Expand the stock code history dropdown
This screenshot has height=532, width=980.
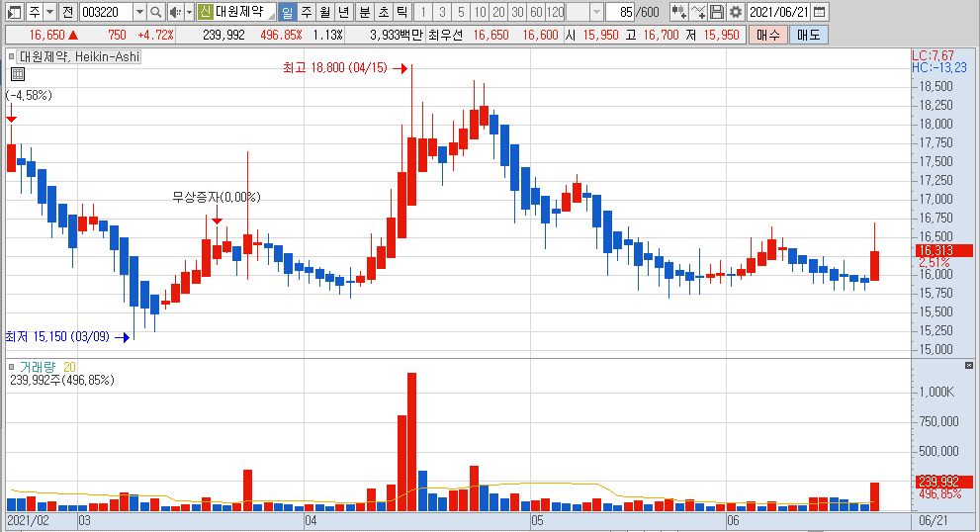[140, 11]
